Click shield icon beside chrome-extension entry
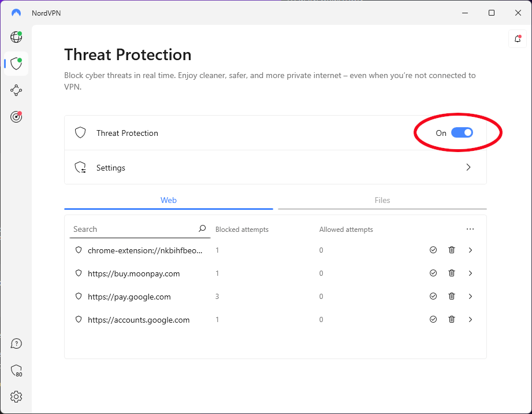532x414 pixels. click(x=79, y=250)
